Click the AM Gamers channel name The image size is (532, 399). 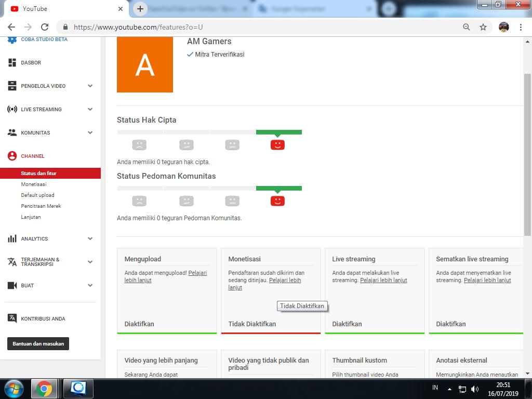[x=209, y=42]
